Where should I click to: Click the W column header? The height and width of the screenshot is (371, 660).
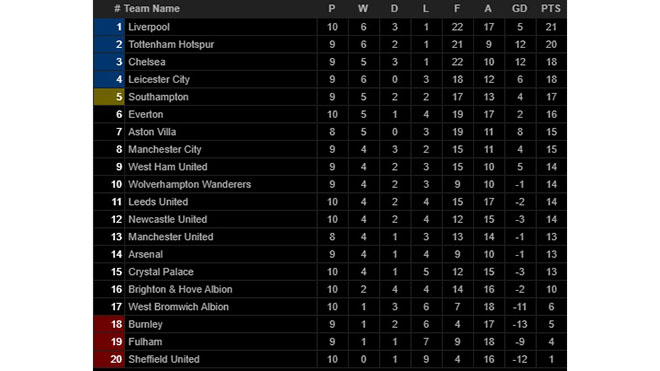pyautogui.click(x=363, y=8)
